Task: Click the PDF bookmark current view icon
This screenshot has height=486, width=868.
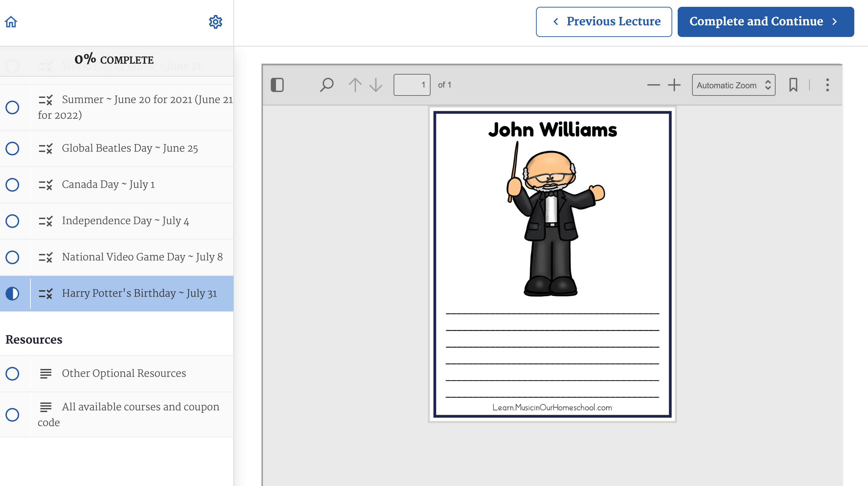Action: pyautogui.click(x=793, y=85)
